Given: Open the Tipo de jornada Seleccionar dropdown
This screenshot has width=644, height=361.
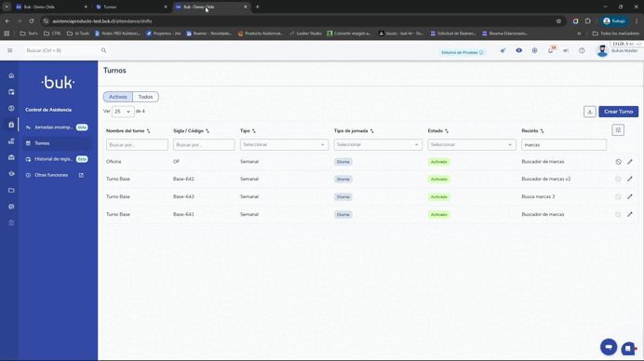Looking at the screenshot, I should coord(378,144).
